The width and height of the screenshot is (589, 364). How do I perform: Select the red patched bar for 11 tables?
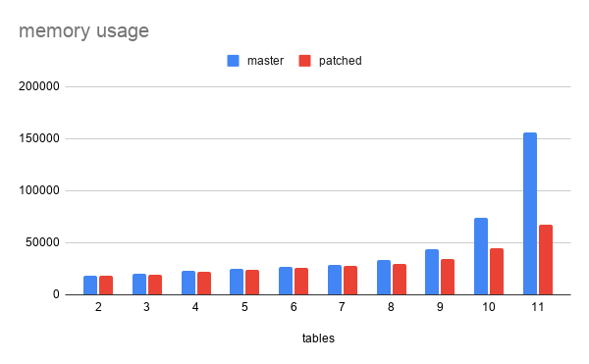pyautogui.click(x=546, y=260)
